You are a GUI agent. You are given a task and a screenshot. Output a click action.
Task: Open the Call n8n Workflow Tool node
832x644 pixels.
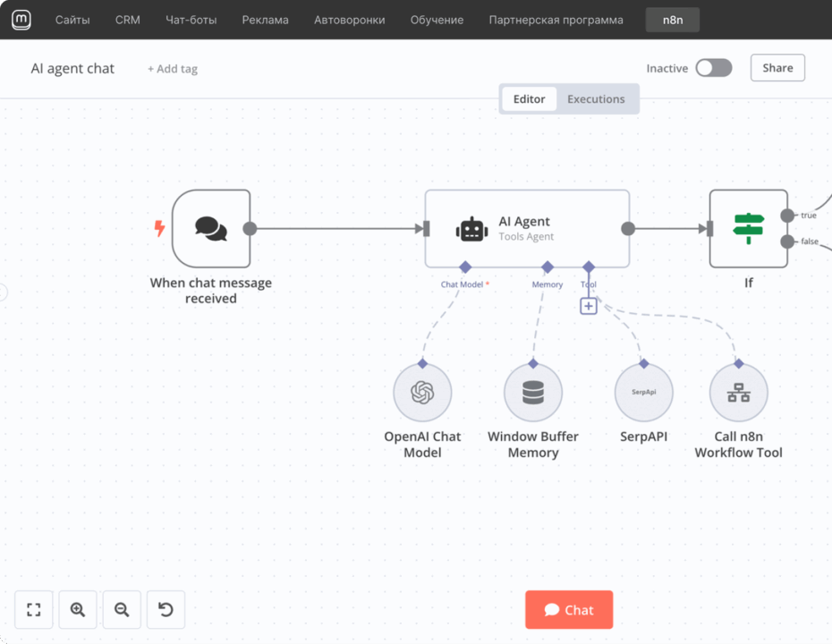tap(738, 393)
